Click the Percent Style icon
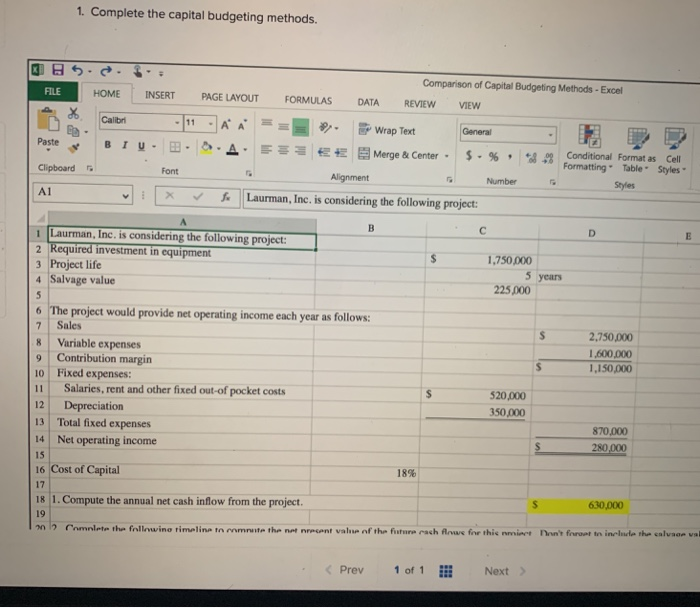Viewport: 700px width, 608px height. pyautogui.click(x=493, y=156)
